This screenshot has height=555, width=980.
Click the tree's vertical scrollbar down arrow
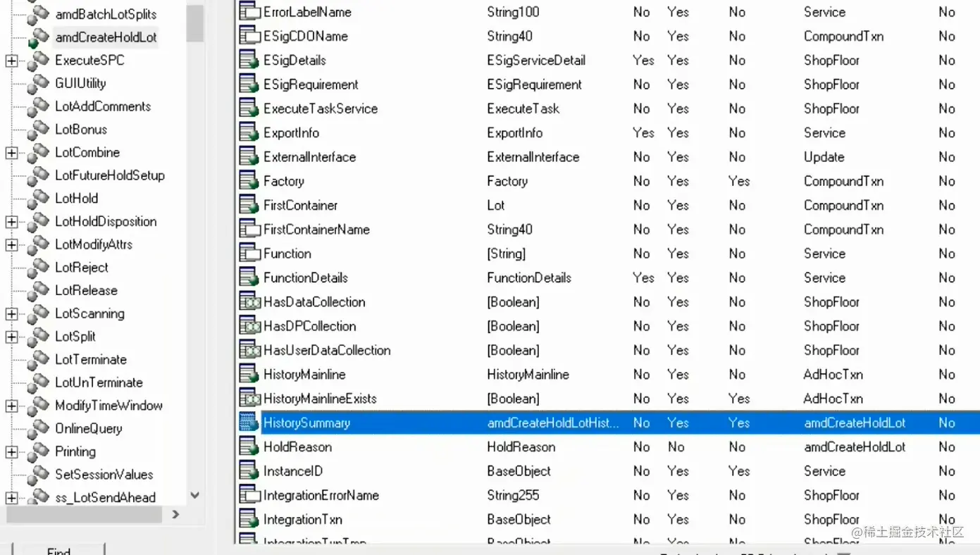pos(195,496)
